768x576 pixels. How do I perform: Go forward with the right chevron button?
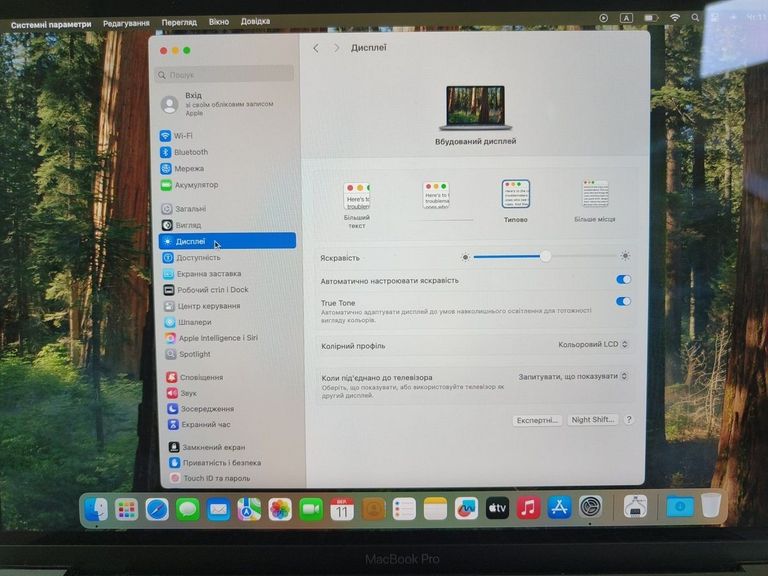click(x=336, y=48)
